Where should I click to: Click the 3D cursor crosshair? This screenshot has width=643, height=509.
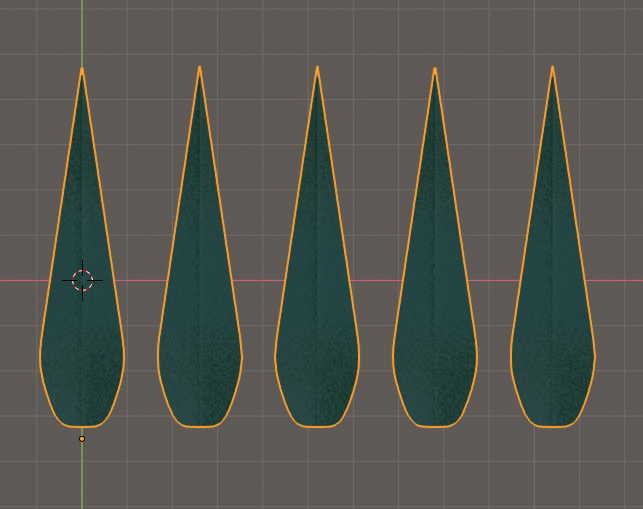click(82, 281)
